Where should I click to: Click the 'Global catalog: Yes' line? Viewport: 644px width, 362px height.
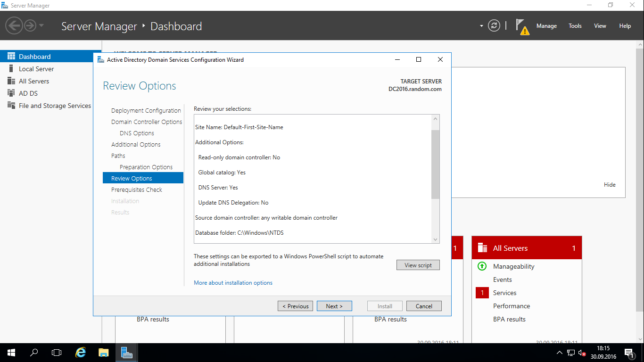point(222,173)
